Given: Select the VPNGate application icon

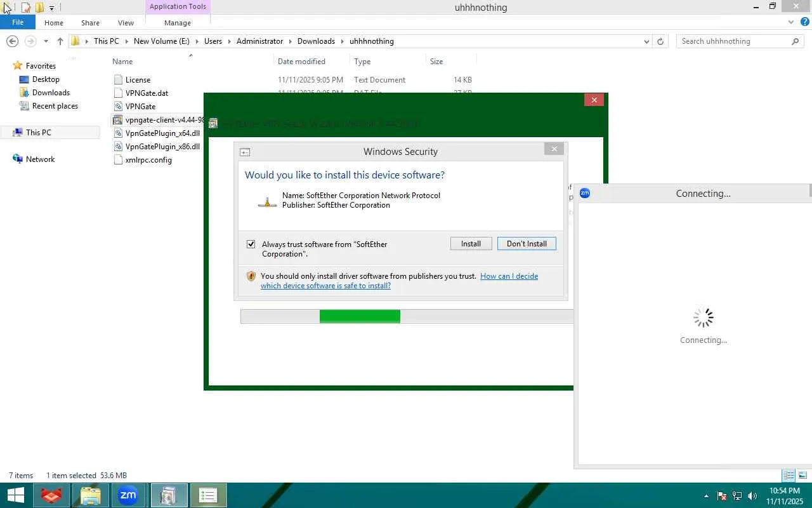Looking at the screenshot, I should tap(117, 107).
